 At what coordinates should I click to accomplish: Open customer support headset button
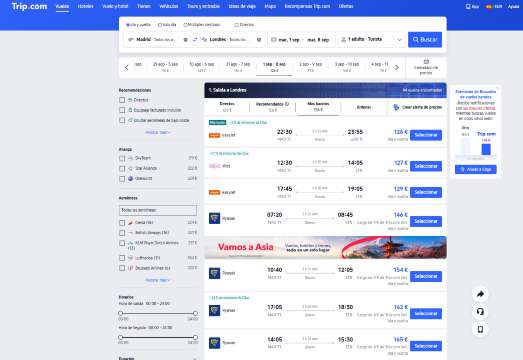click(480, 312)
